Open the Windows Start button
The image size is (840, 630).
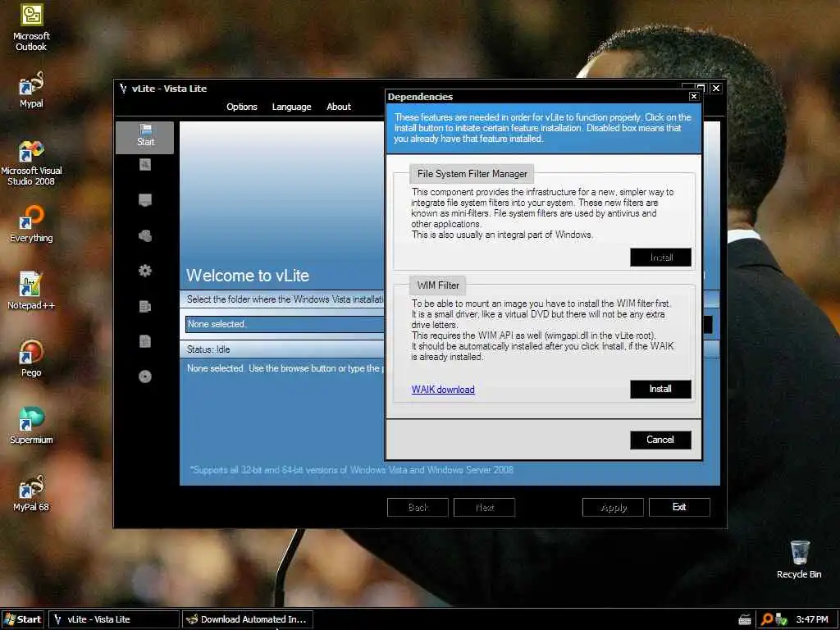[x=22, y=619]
